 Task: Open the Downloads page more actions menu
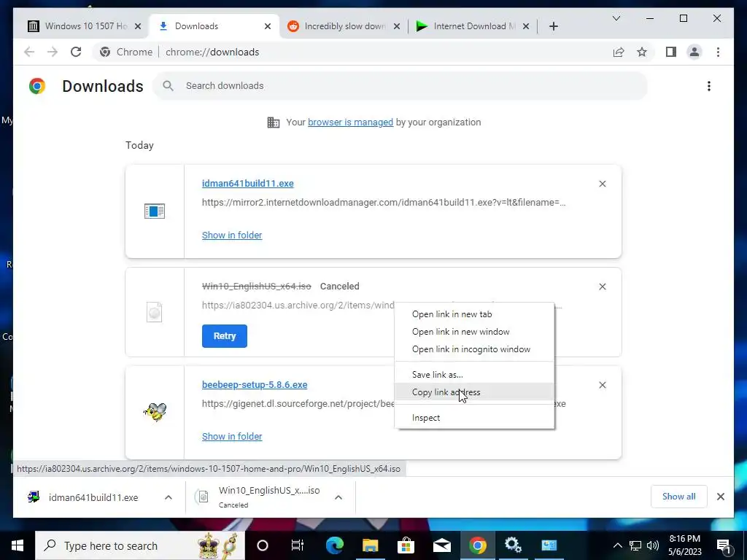[x=709, y=86]
